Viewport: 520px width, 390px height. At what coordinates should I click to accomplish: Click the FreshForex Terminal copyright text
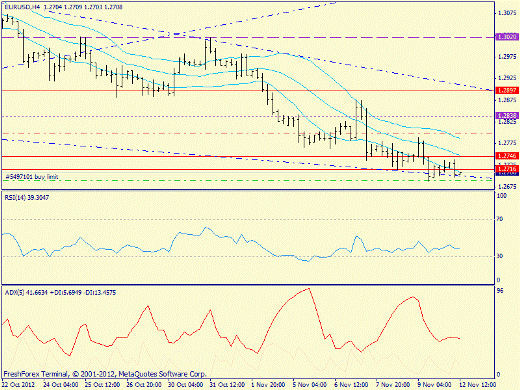[105, 374]
